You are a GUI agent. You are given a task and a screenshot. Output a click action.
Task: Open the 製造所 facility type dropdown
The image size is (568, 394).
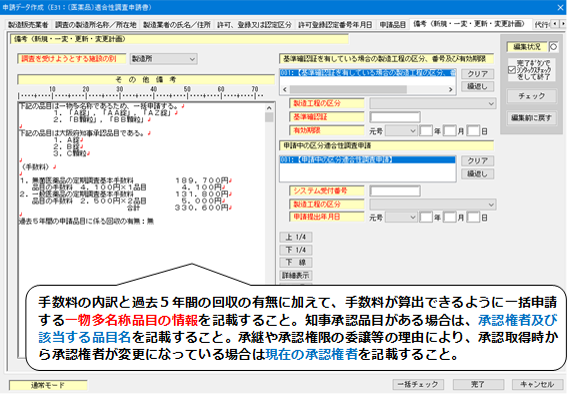[163, 59]
